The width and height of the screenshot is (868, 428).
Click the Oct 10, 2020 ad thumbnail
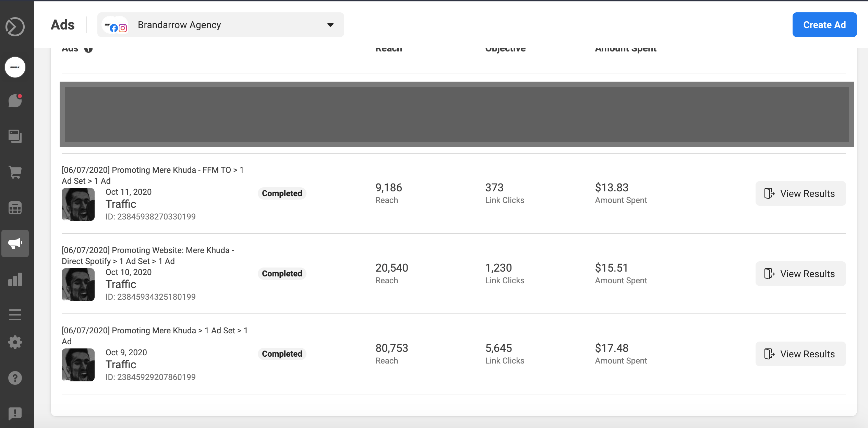78,285
